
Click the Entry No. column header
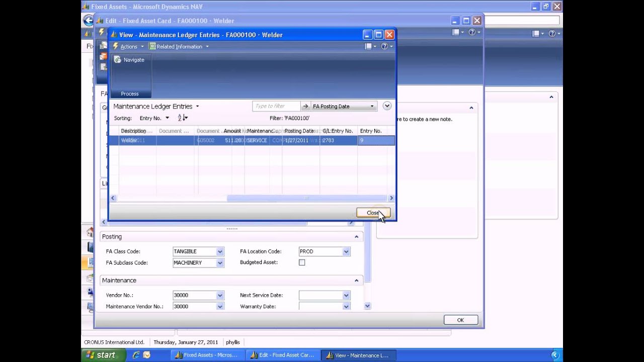click(x=376, y=131)
